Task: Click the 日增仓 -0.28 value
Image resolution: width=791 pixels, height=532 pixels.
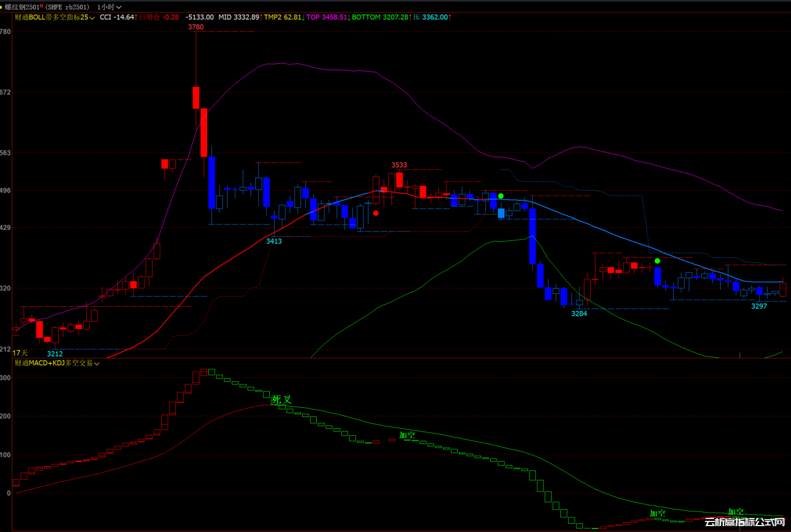Action: (159, 18)
